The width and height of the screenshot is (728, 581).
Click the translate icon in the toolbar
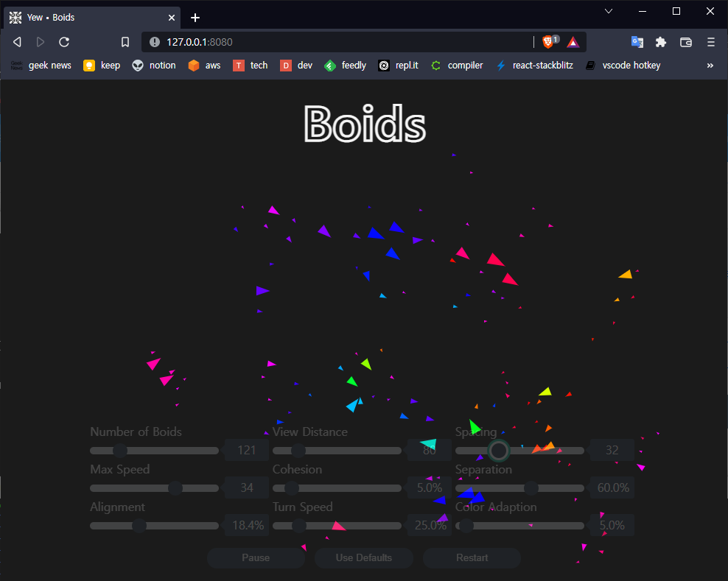click(637, 42)
